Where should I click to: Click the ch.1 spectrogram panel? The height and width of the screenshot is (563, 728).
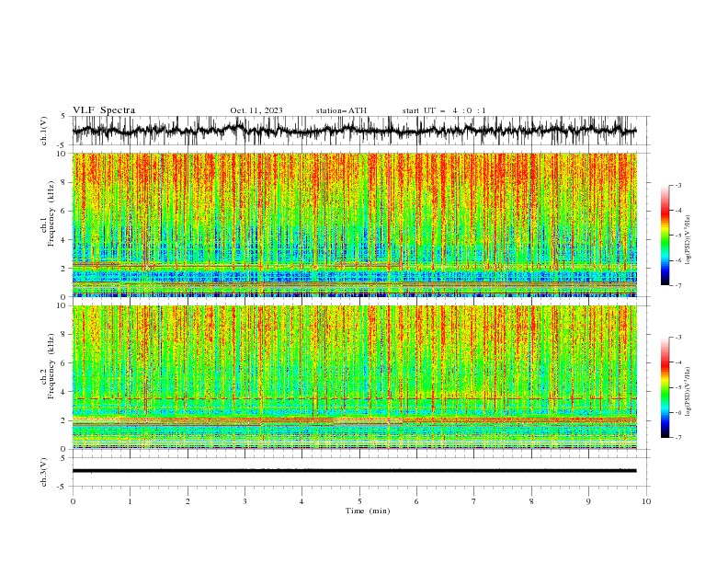click(355, 224)
